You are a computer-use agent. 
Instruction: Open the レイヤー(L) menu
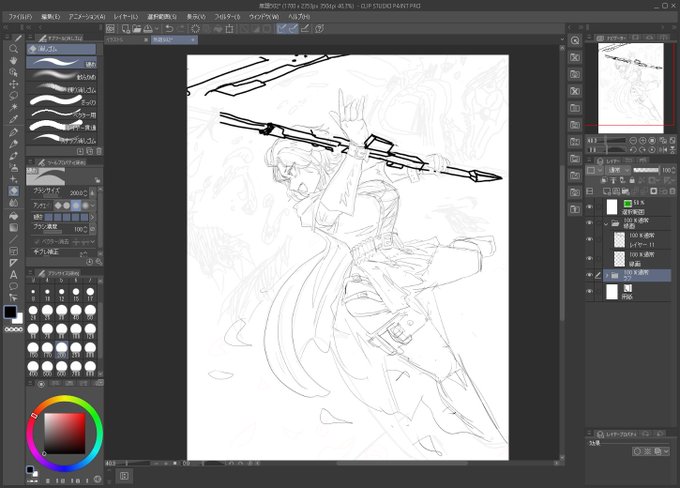(126, 16)
